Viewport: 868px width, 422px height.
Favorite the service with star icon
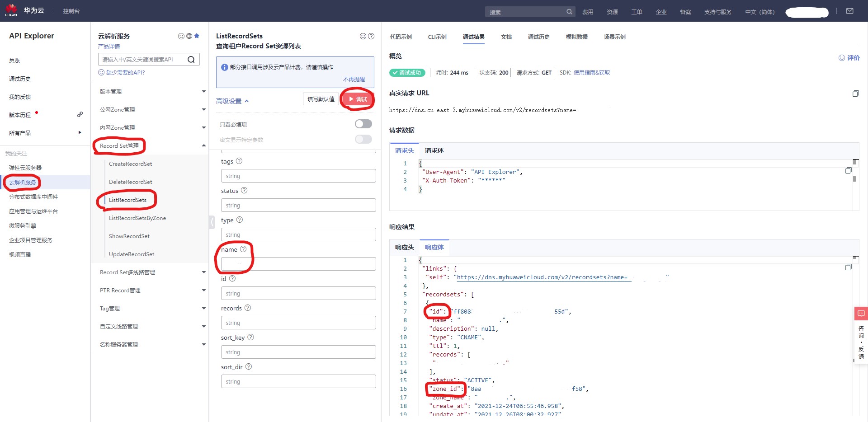pos(197,36)
